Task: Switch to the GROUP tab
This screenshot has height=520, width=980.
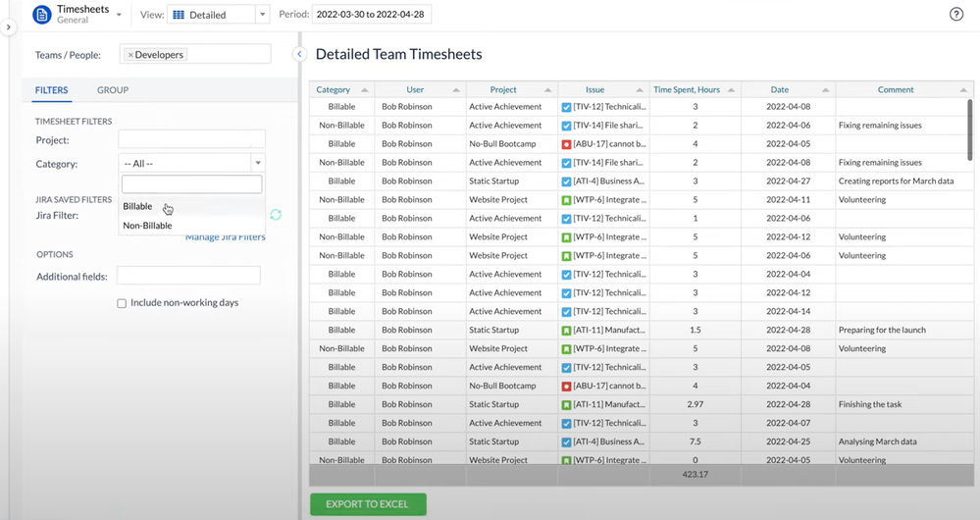Action: click(x=113, y=90)
